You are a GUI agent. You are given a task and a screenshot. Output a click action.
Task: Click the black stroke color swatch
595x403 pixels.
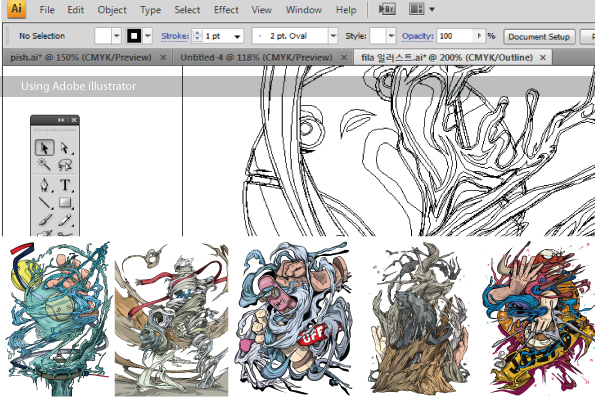[x=134, y=36]
